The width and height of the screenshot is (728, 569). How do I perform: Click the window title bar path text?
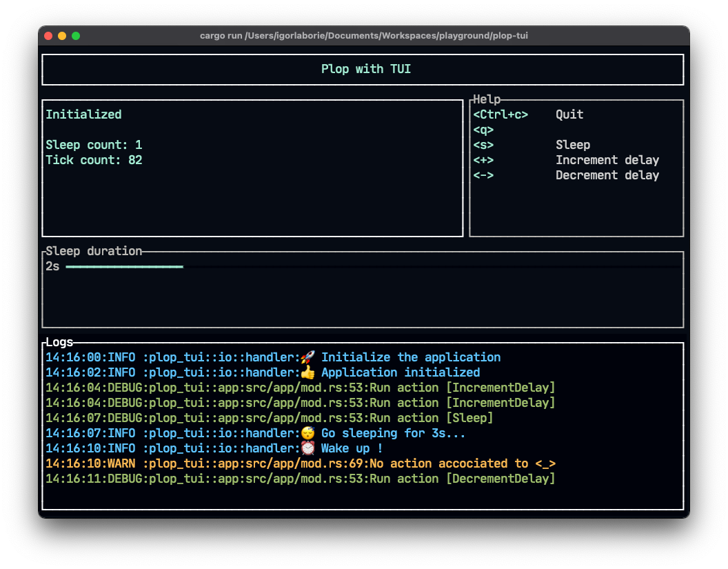[364, 36]
